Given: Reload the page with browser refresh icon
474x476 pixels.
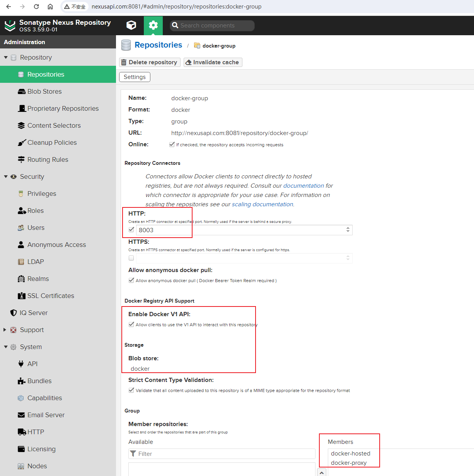Looking at the screenshot, I should [36, 7].
